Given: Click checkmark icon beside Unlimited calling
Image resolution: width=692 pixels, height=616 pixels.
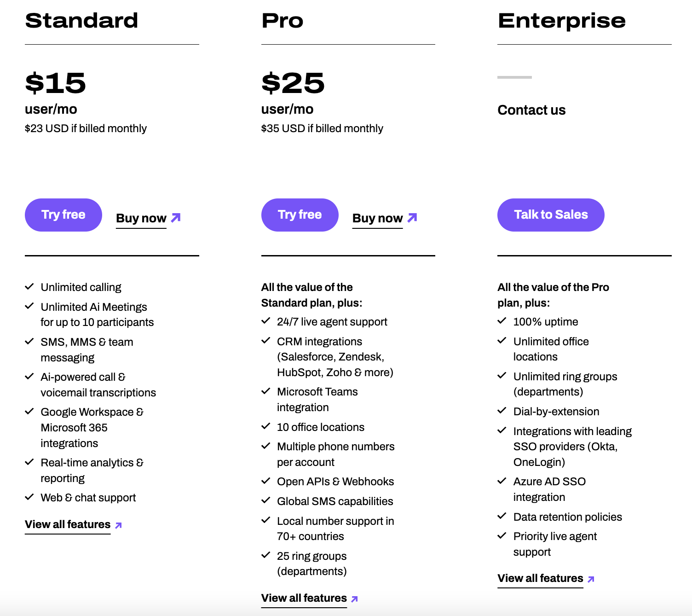Looking at the screenshot, I should [29, 287].
